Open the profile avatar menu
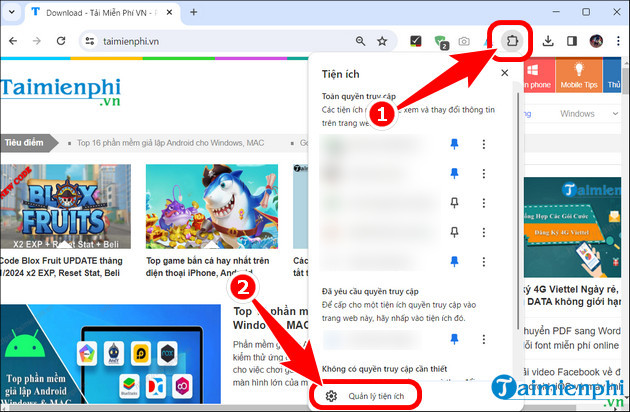 (x=596, y=41)
